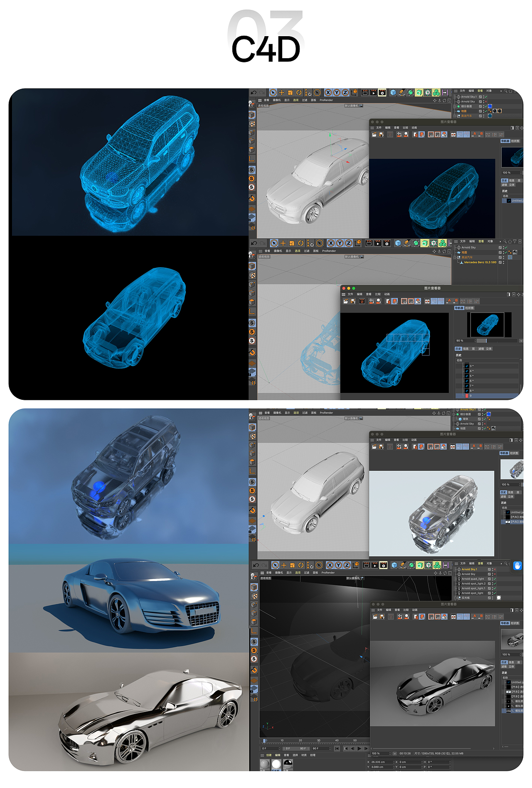Click Set as B icon in chrome car Picture Viewer
532x788 pixels.
coord(481,617)
